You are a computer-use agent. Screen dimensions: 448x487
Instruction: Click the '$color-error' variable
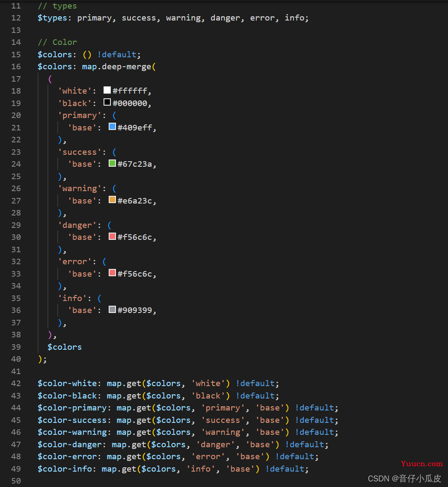[67, 457]
